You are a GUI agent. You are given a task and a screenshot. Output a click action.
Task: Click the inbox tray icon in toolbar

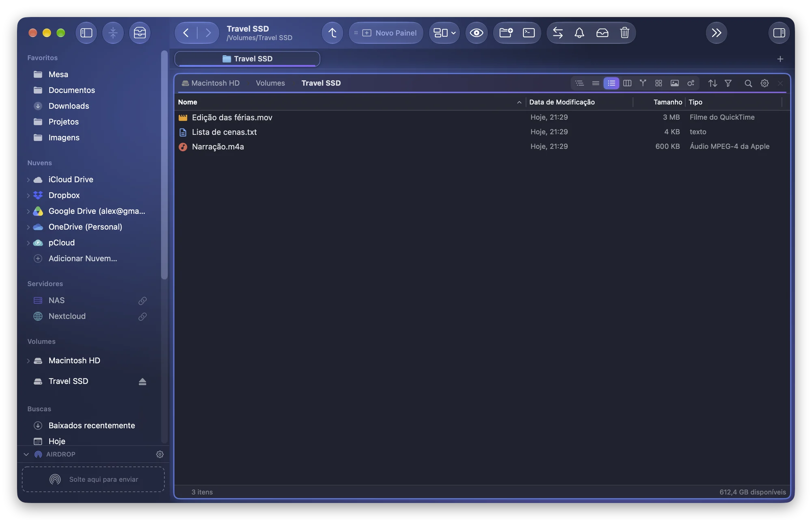[x=602, y=33]
